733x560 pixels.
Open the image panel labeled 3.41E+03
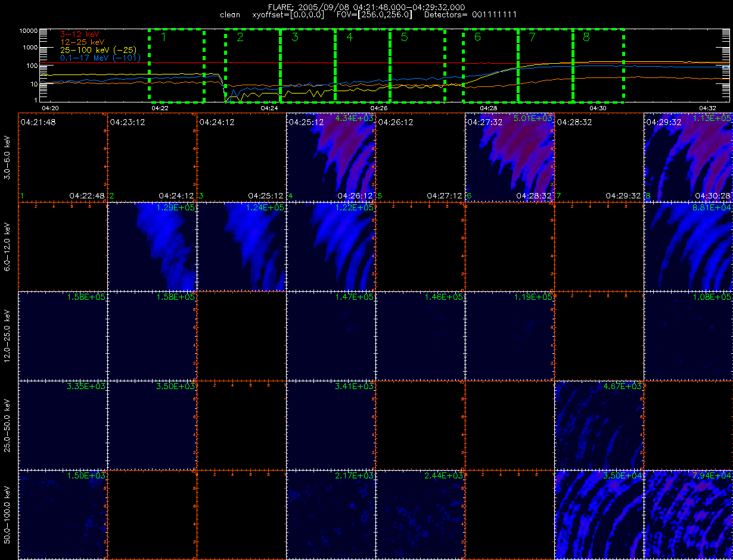tap(331, 425)
